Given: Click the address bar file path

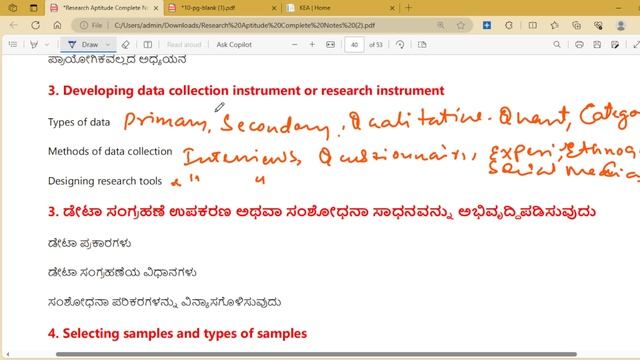Looking at the screenshot, I should pyautogui.click(x=244, y=25).
